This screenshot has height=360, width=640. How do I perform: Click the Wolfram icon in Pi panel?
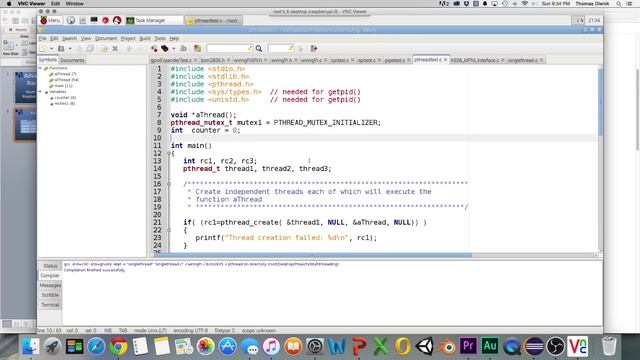tap(117, 20)
